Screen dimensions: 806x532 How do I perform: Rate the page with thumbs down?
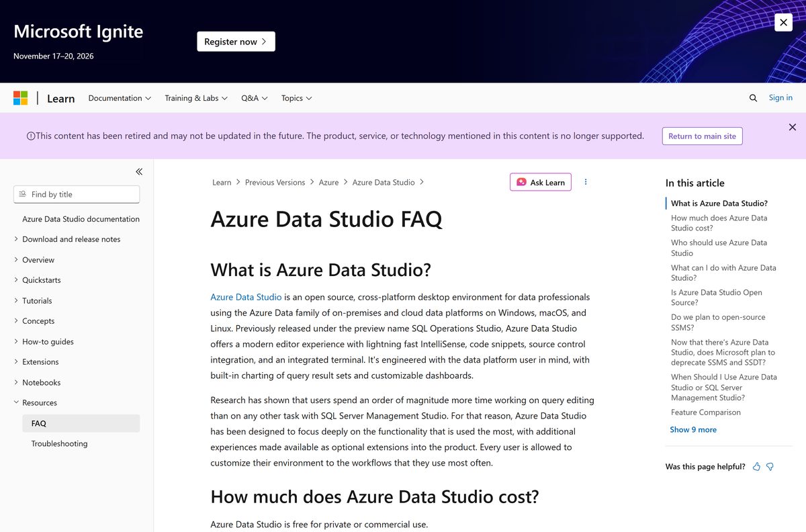[x=770, y=467]
